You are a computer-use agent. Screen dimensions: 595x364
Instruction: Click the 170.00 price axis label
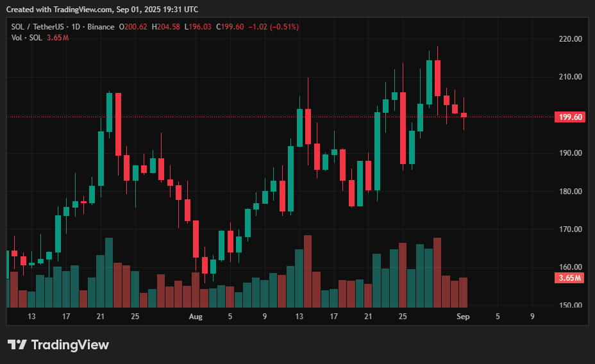pos(571,229)
